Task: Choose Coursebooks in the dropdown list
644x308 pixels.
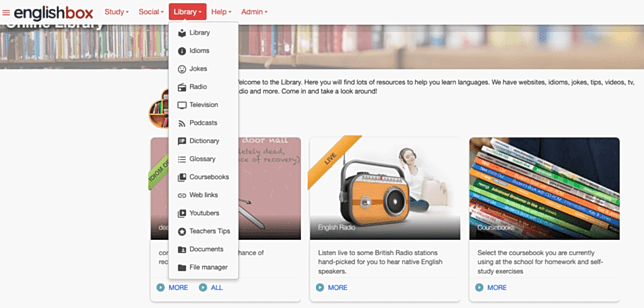Action: [203, 177]
